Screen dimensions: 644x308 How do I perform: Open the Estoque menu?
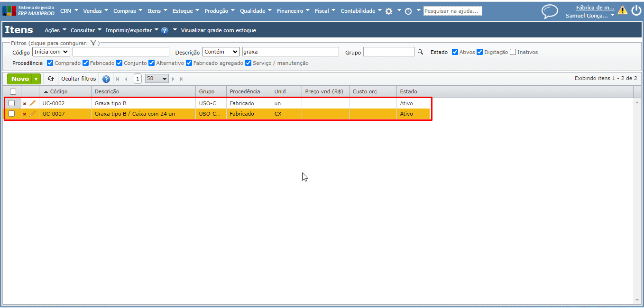point(186,11)
